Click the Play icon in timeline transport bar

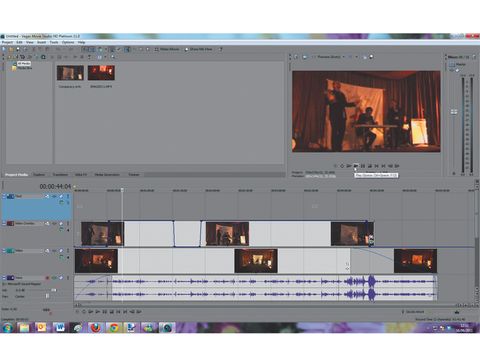(x=98, y=312)
